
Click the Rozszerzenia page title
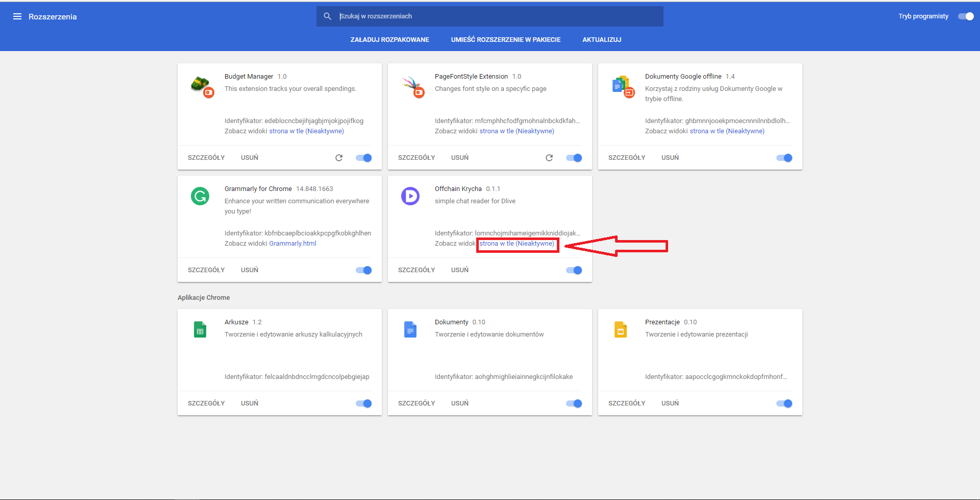point(53,17)
